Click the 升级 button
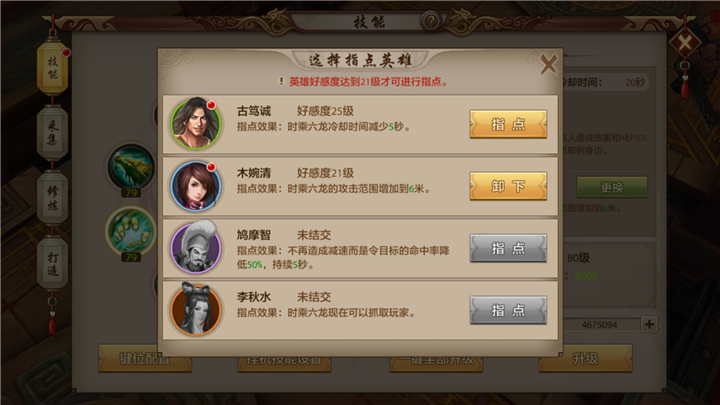720x405 pixels. click(585, 358)
